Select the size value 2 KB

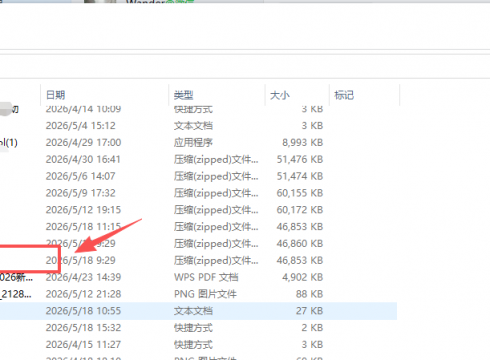(x=312, y=328)
